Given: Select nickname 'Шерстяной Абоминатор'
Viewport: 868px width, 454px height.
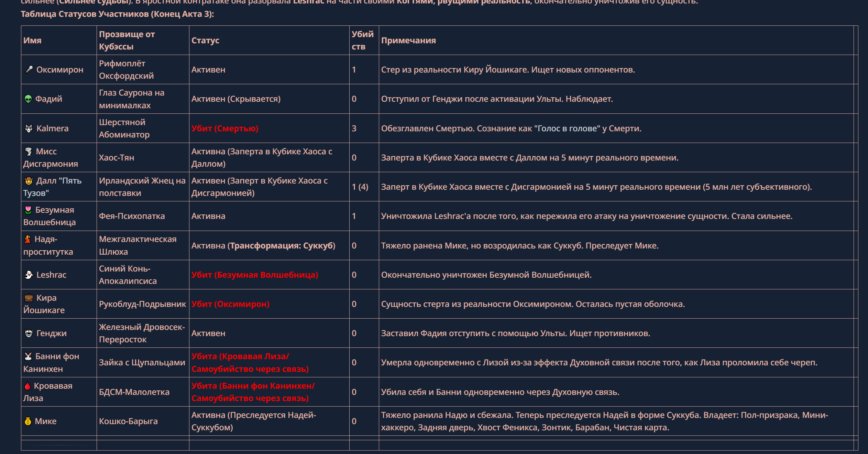Looking at the screenshot, I should pos(124,129).
